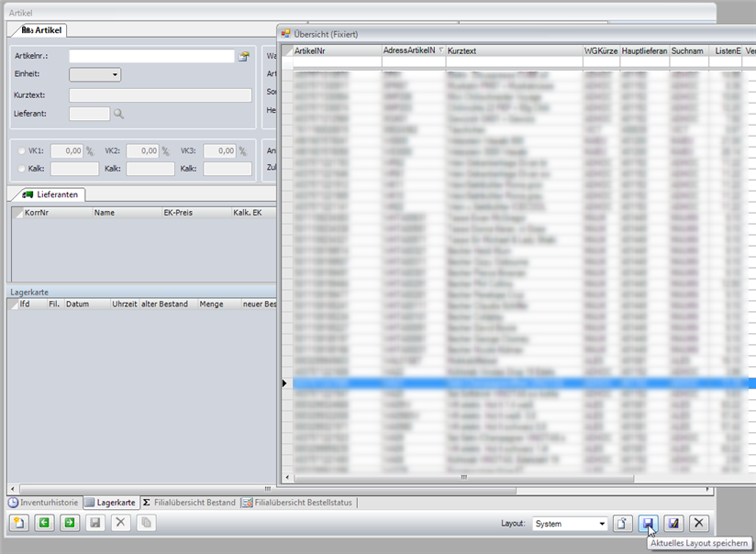Click the new article icon in bottom toolbar
Screen dimensions: 756x554
(x=18, y=523)
